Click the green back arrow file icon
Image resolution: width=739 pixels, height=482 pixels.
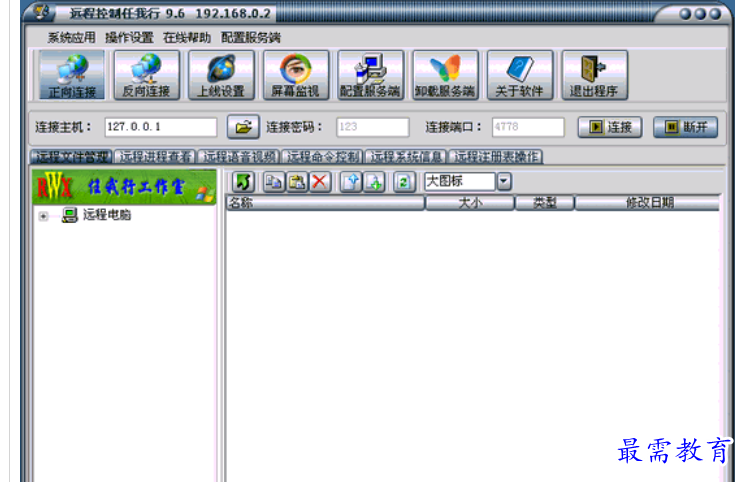(243, 182)
